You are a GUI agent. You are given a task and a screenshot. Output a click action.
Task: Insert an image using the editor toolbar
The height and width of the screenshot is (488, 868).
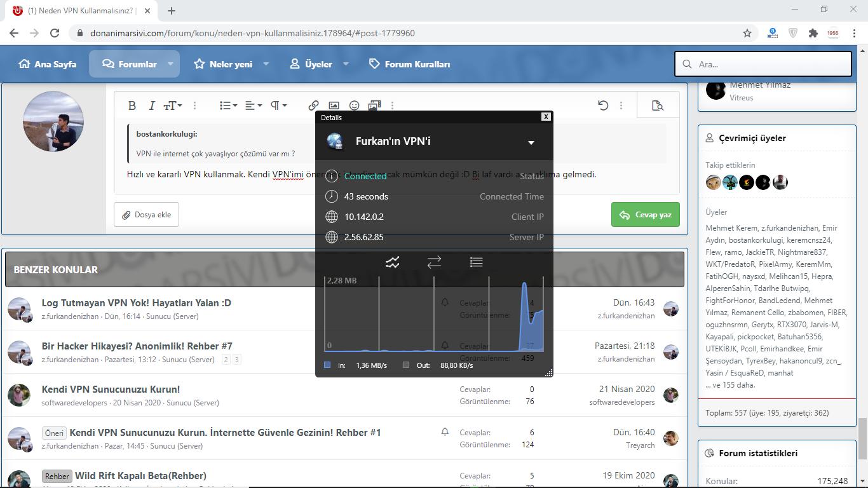point(334,105)
